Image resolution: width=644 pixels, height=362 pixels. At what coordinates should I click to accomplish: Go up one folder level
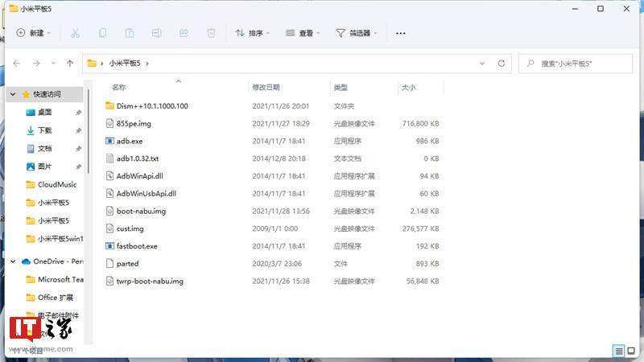tap(70, 63)
